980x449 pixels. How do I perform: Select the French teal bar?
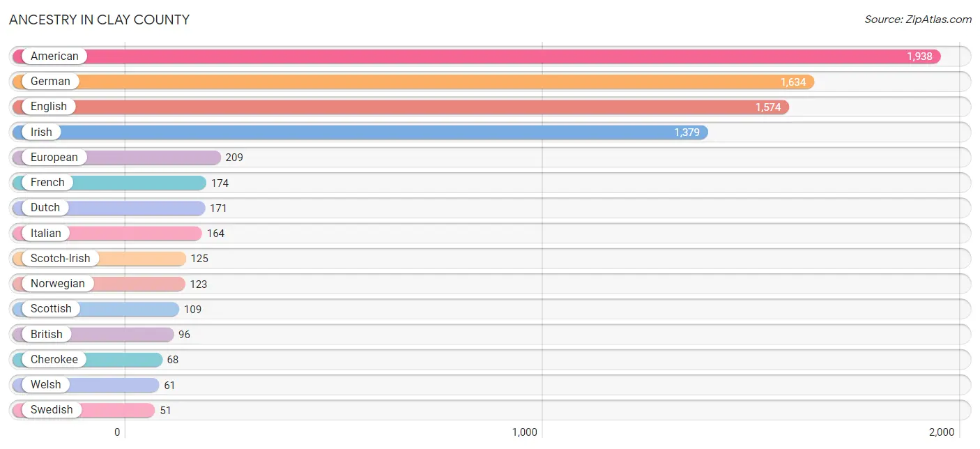pyautogui.click(x=109, y=183)
